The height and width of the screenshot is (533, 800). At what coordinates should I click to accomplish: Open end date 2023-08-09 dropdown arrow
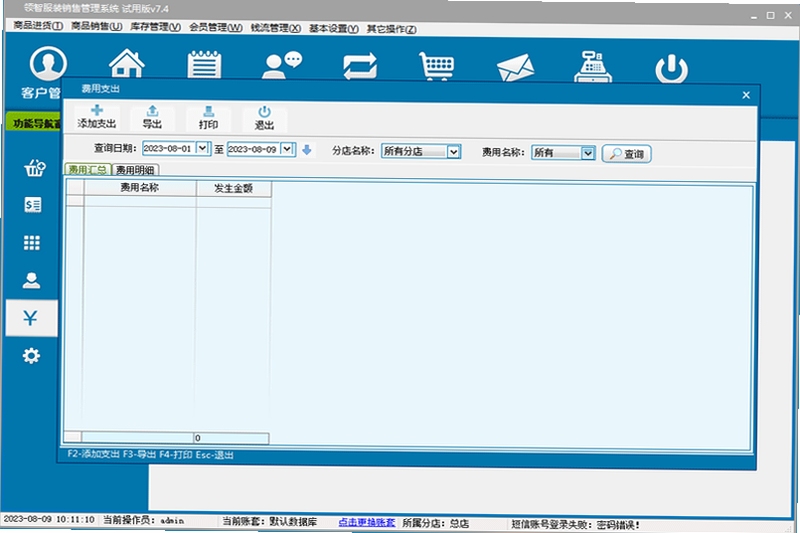click(x=287, y=149)
